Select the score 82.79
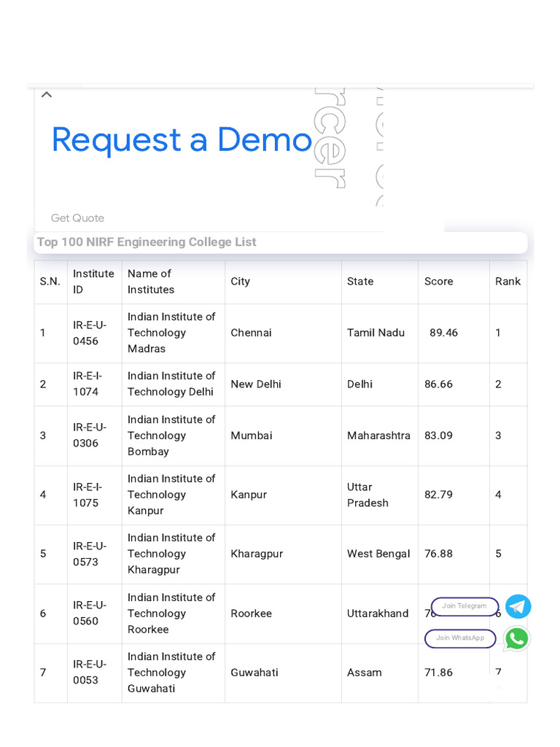560x747 pixels. (438, 495)
